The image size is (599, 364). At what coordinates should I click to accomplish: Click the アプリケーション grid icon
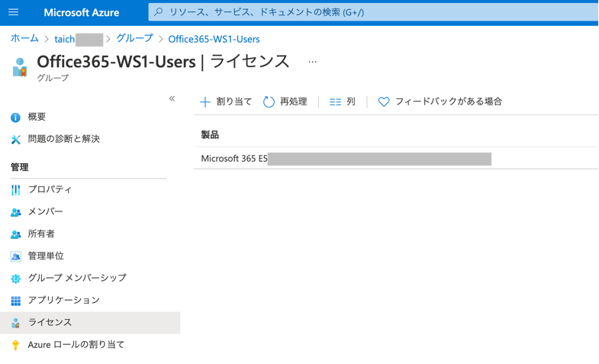pyautogui.click(x=15, y=301)
